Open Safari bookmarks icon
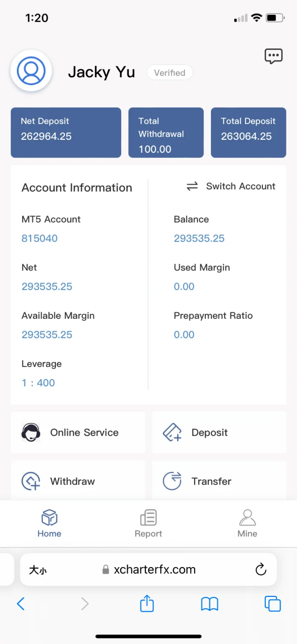The height and width of the screenshot is (644, 297). coord(210,603)
